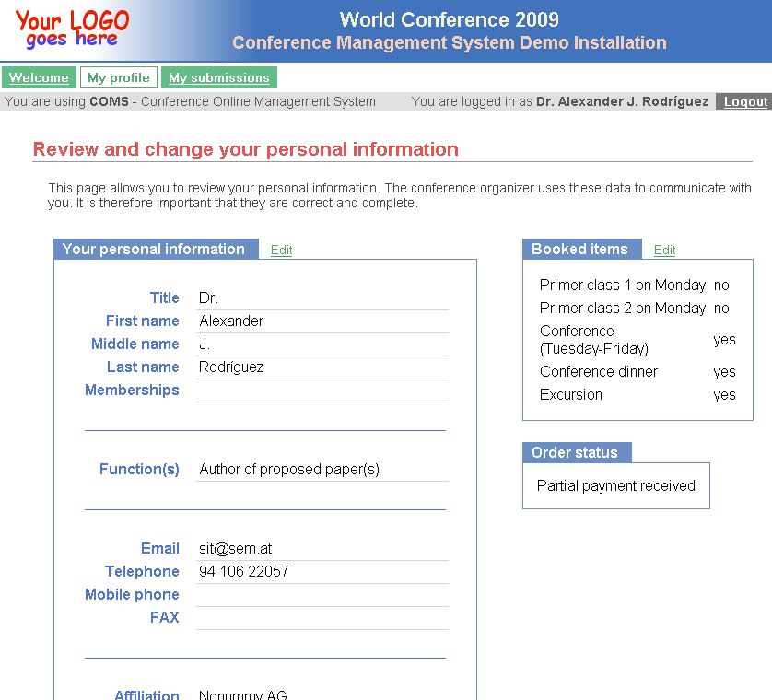Open the Welcome tab
Image resolution: width=772 pixels, height=700 pixels.
coord(39,77)
